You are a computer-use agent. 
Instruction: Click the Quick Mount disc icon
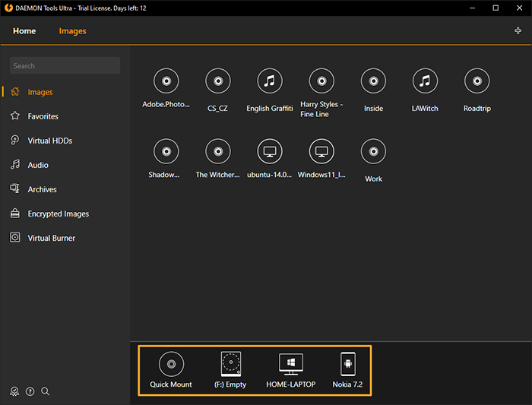[x=171, y=364]
